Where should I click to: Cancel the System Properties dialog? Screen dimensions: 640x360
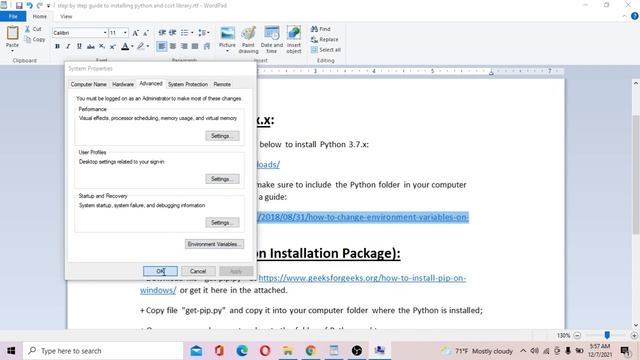tap(198, 271)
